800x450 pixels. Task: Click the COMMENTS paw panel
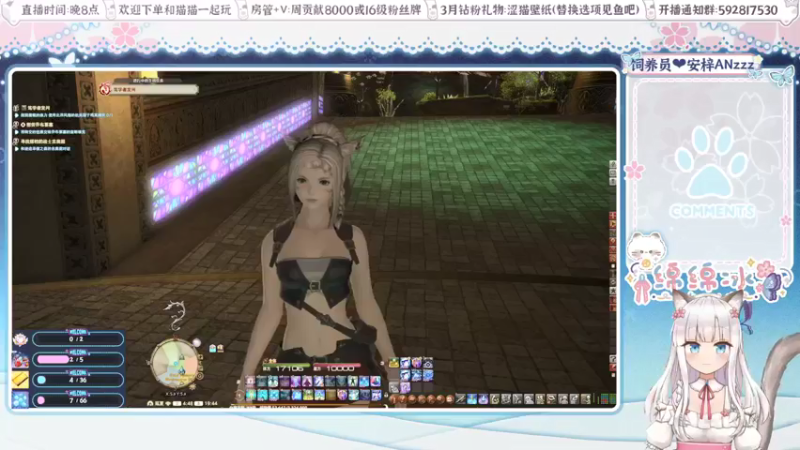(x=709, y=171)
